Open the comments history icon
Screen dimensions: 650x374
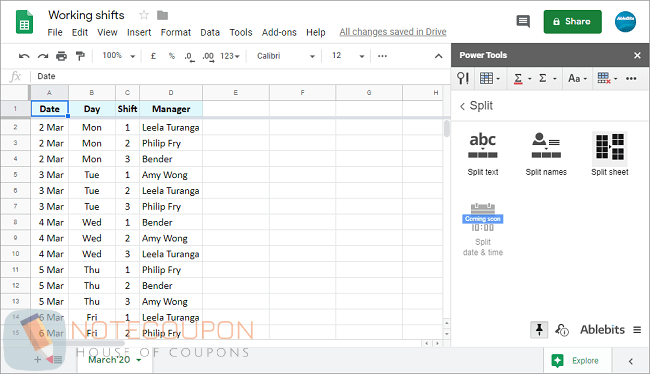click(523, 21)
